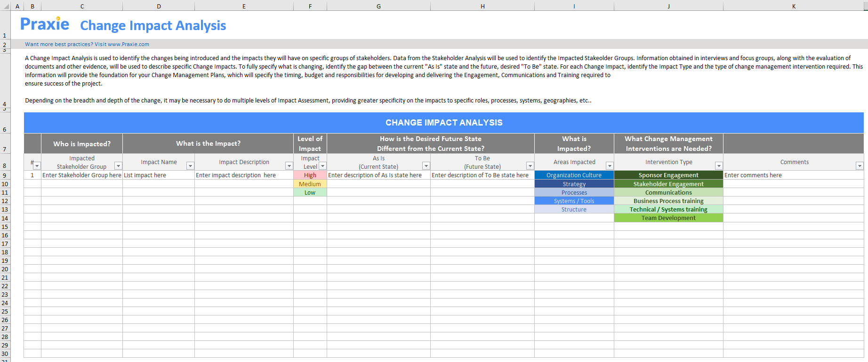The image size is (868, 362).
Task: Visit the www.Praxie.com best practices link
Action: coord(87,44)
